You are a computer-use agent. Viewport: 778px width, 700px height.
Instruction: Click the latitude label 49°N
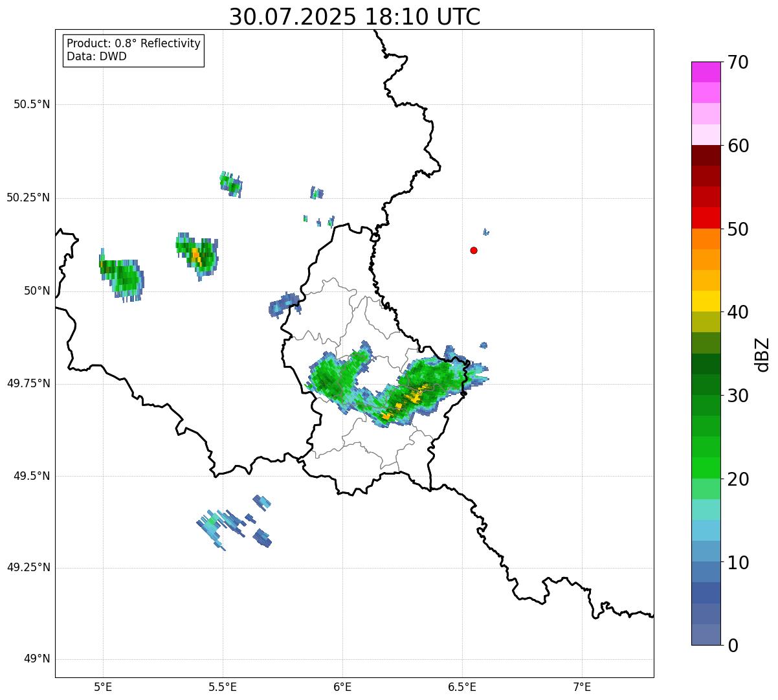coord(37,659)
